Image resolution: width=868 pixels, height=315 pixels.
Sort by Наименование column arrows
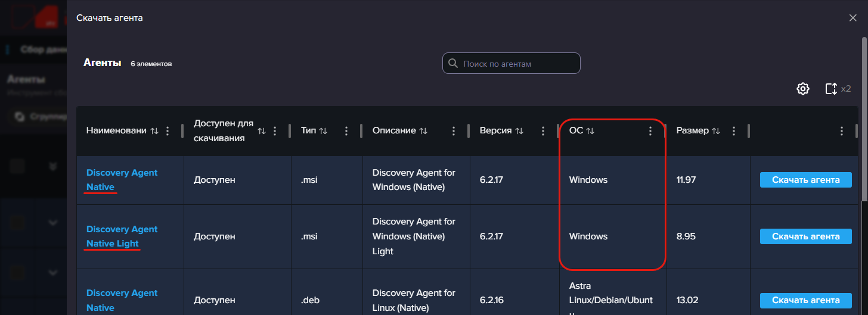tap(154, 131)
